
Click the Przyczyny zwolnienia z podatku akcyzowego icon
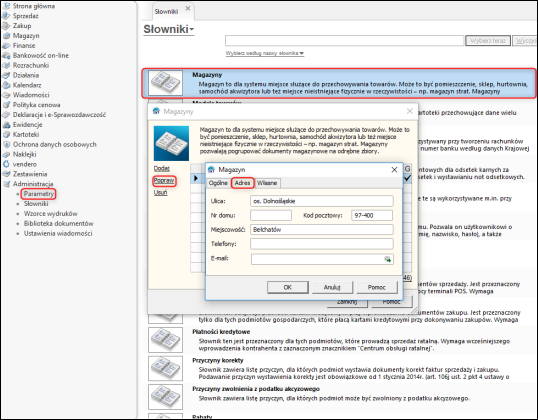(x=165, y=397)
